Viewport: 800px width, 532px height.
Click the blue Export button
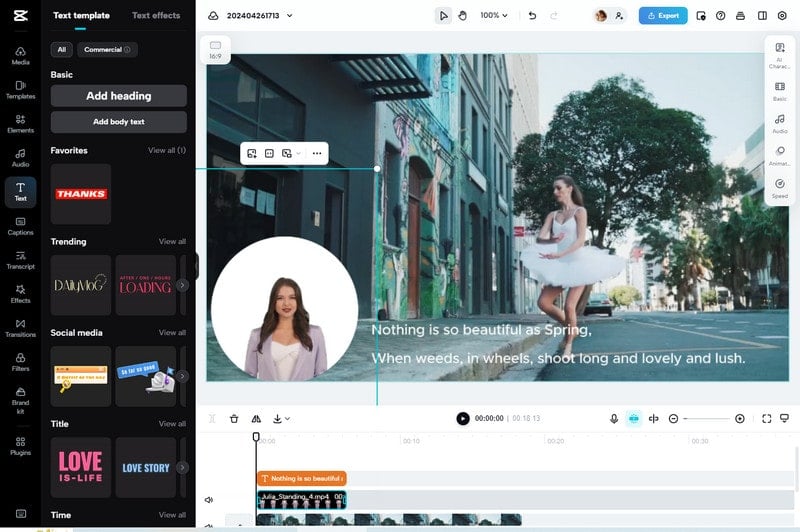(663, 16)
